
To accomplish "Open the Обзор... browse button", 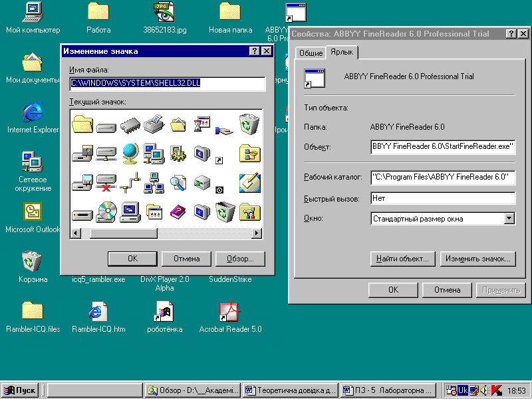I will [x=240, y=259].
